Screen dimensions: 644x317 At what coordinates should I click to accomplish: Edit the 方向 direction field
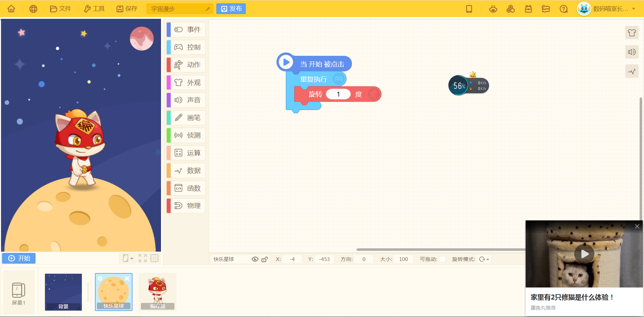[x=364, y=259]
